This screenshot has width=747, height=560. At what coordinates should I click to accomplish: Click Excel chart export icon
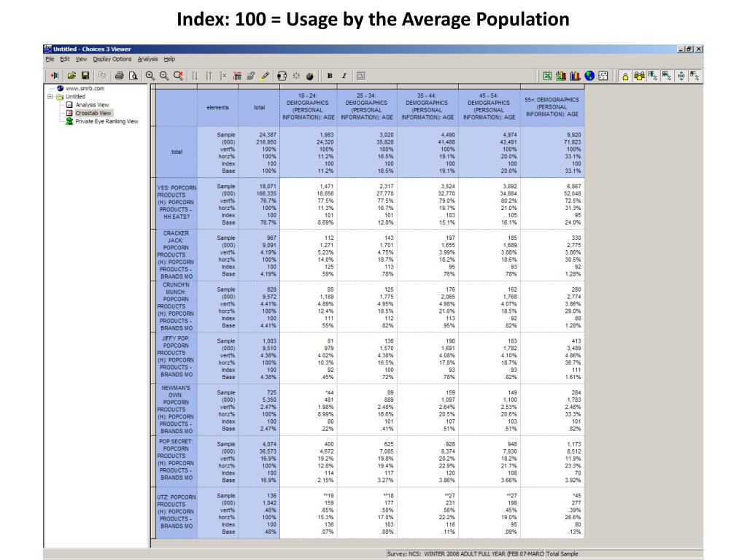tap(561, 76)
